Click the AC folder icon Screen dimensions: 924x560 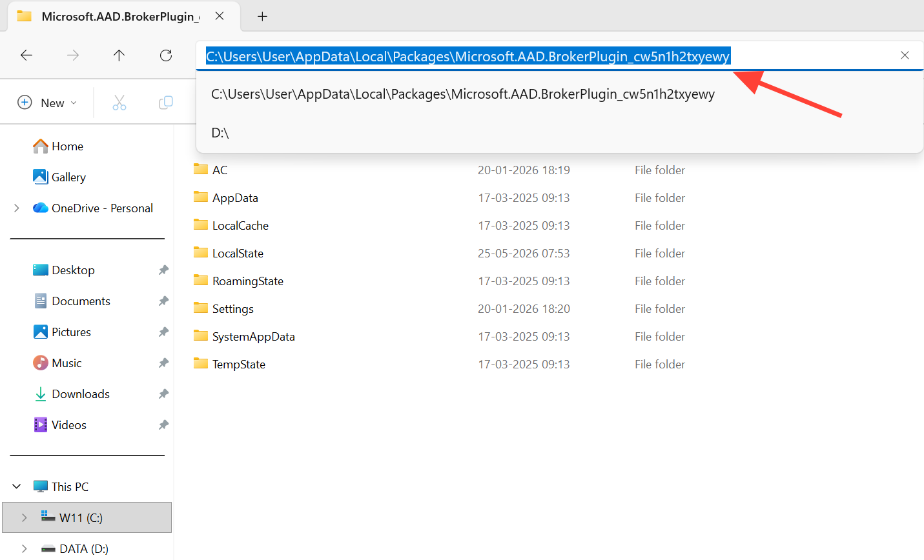(x=201, y=170)
